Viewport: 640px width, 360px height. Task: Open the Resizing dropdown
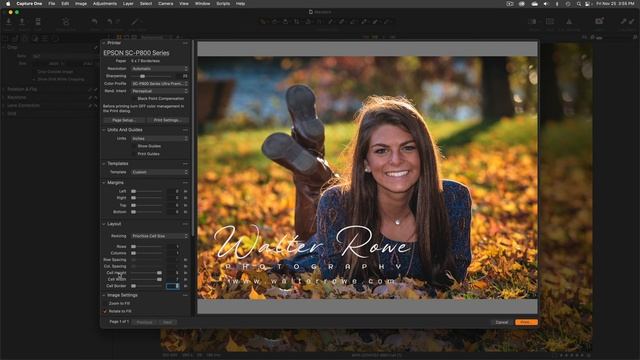(160, 236)
